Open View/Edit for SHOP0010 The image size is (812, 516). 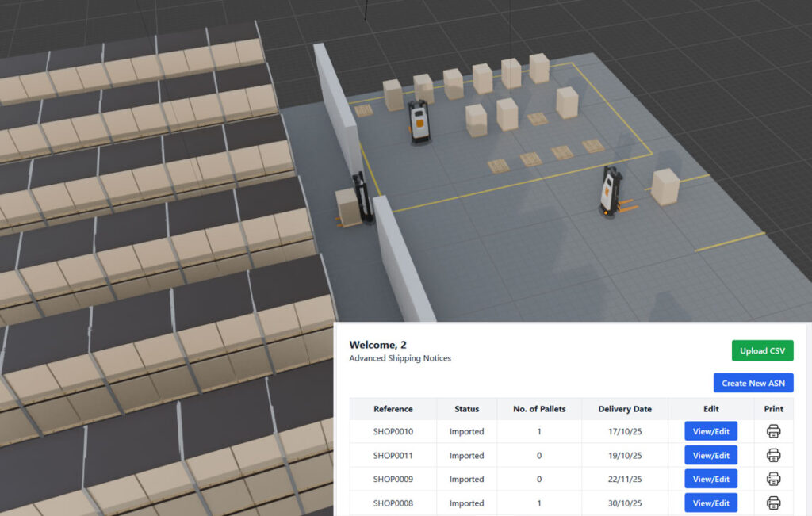[x=710, y=430]
